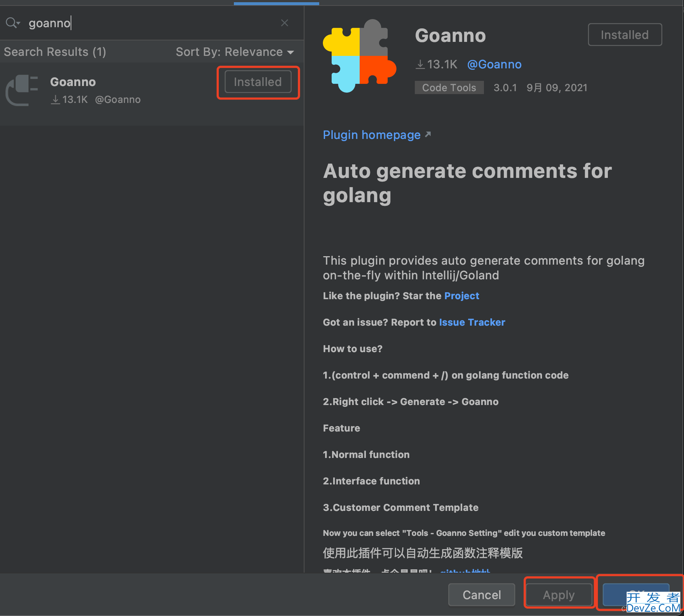Open the Issue Tracker link
Image resolution: width=684 pixels, height=616 pixels.
coord(472,322)
